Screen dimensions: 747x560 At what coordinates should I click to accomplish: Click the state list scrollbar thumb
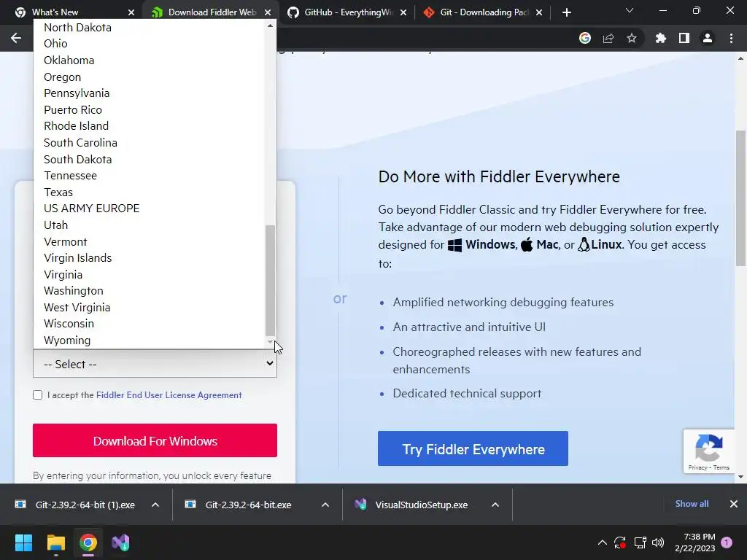tap(270, 281)
